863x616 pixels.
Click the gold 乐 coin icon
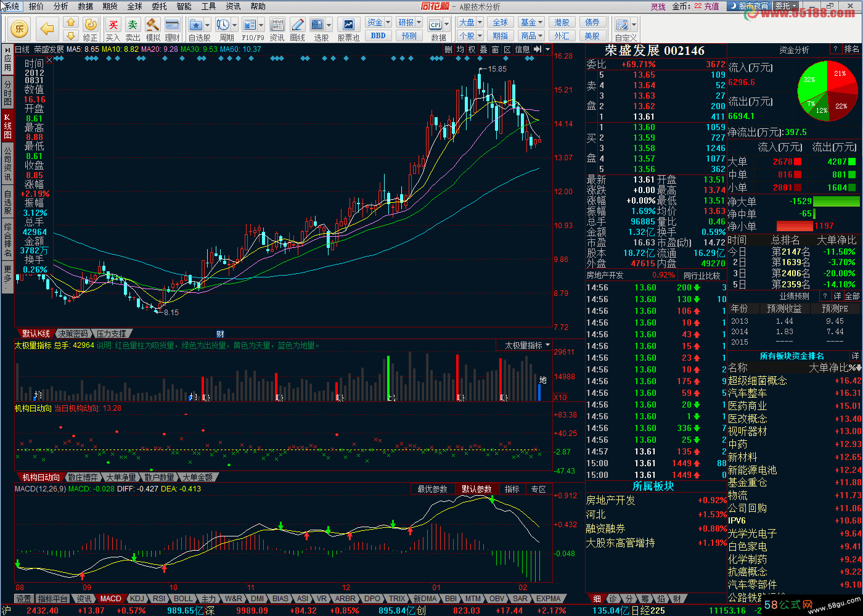[20, 28]
